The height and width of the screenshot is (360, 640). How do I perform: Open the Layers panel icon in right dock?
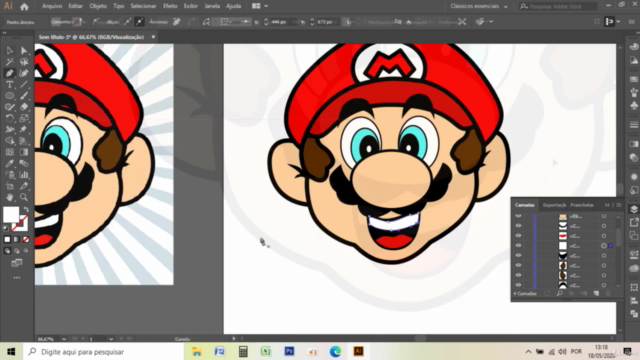click(634, 209)
